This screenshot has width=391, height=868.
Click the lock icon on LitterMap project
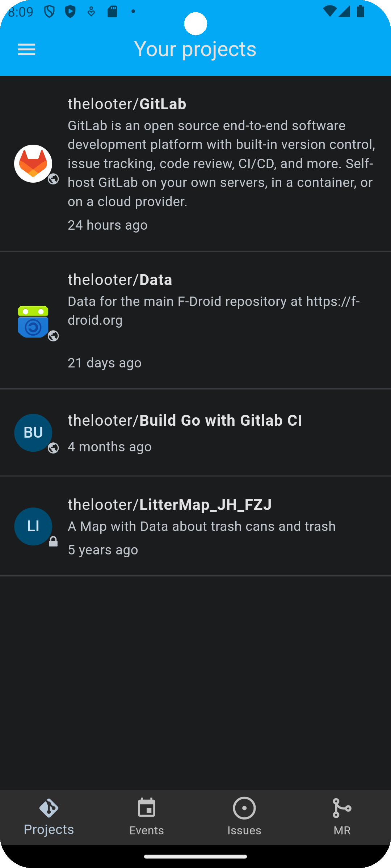(53, 541)
